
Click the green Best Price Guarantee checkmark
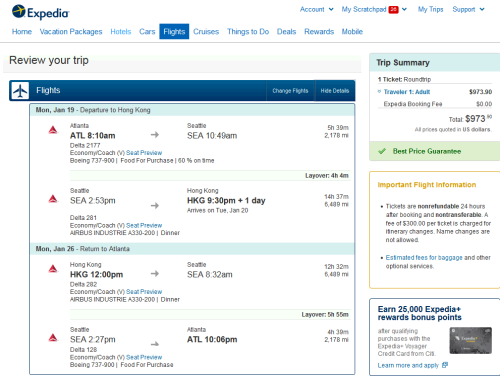tap(382, 151)
